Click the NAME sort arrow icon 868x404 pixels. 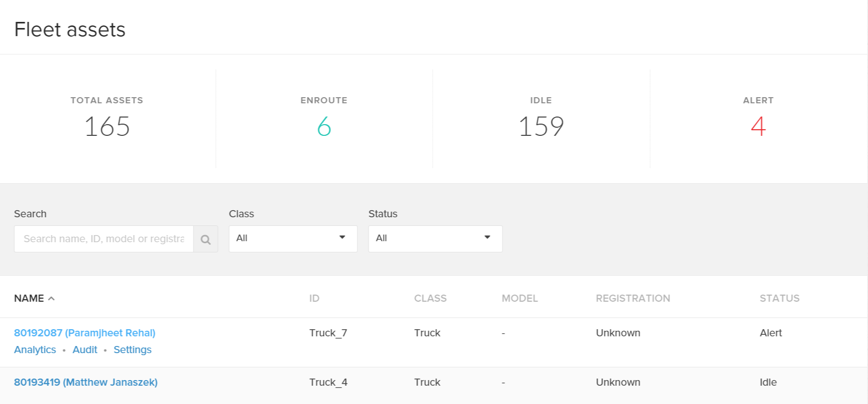click(51, 299)
